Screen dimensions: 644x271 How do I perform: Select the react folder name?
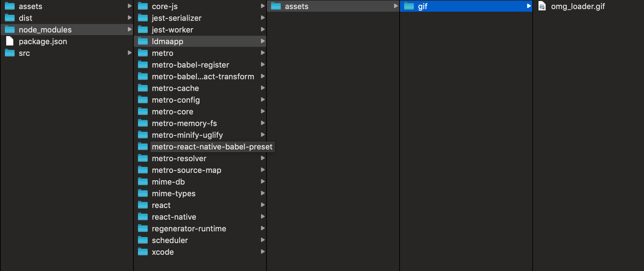click(x=161, y=205)
